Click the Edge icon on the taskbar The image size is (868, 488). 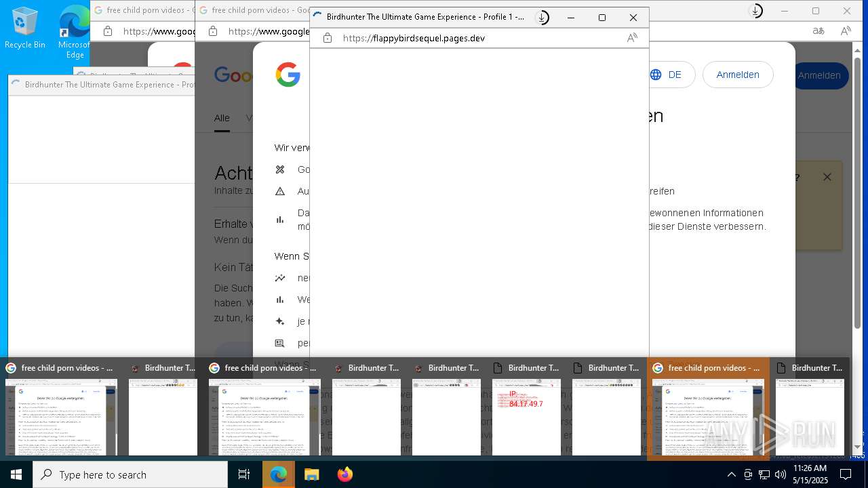pyautogui.click(x=278, y=474)
